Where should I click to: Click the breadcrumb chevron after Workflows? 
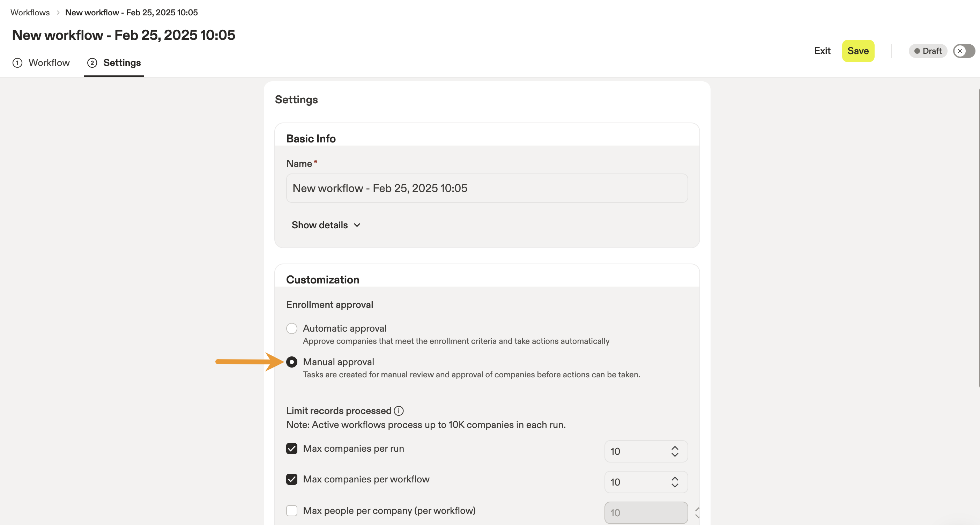[58, 13]
